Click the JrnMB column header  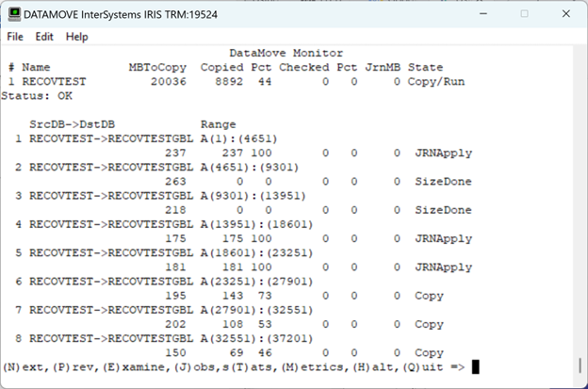pos(383,67)
